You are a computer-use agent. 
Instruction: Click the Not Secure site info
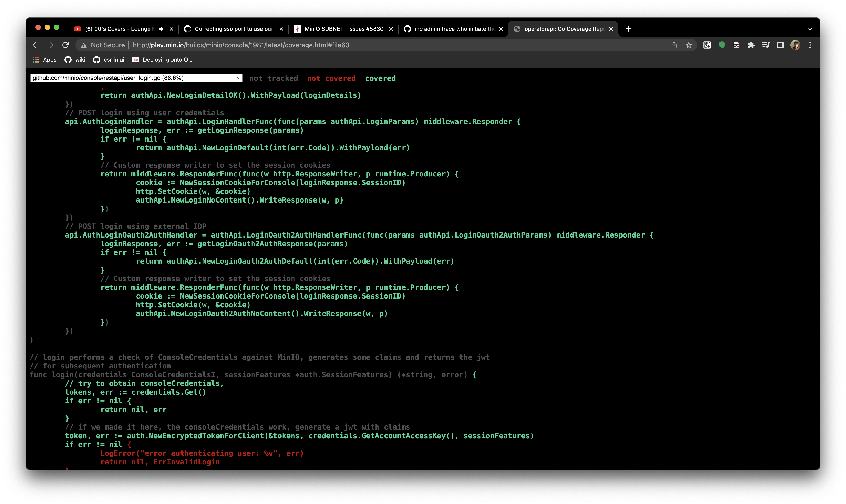103,45
